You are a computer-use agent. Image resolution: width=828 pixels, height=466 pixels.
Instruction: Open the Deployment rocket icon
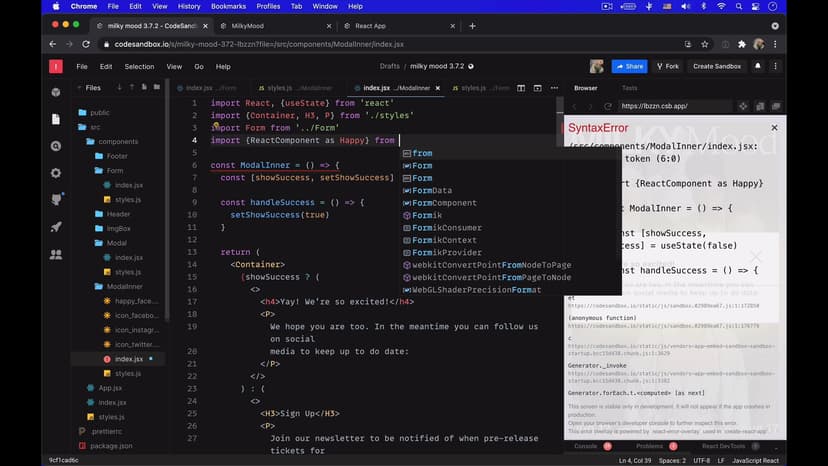tap(56, 227)
